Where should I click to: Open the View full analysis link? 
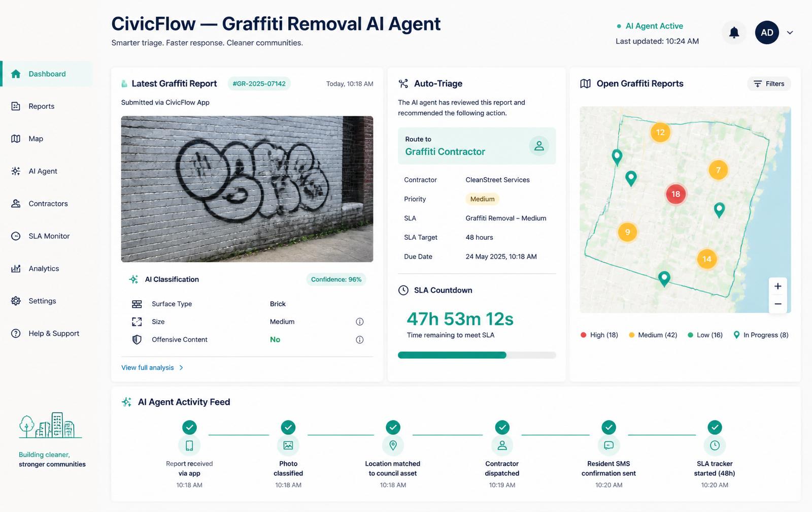tap(152, 368)
